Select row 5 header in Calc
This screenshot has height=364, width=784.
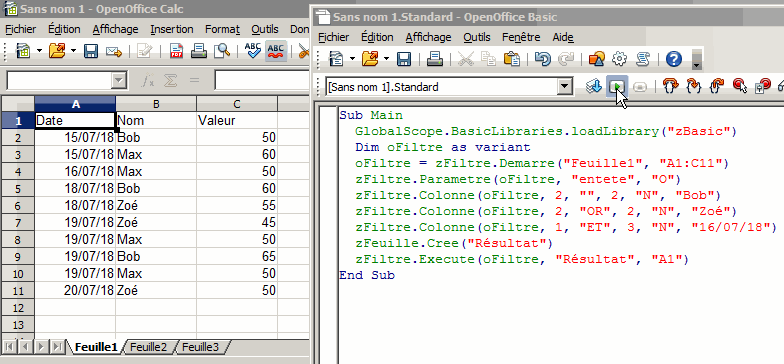tap(18, 188)
